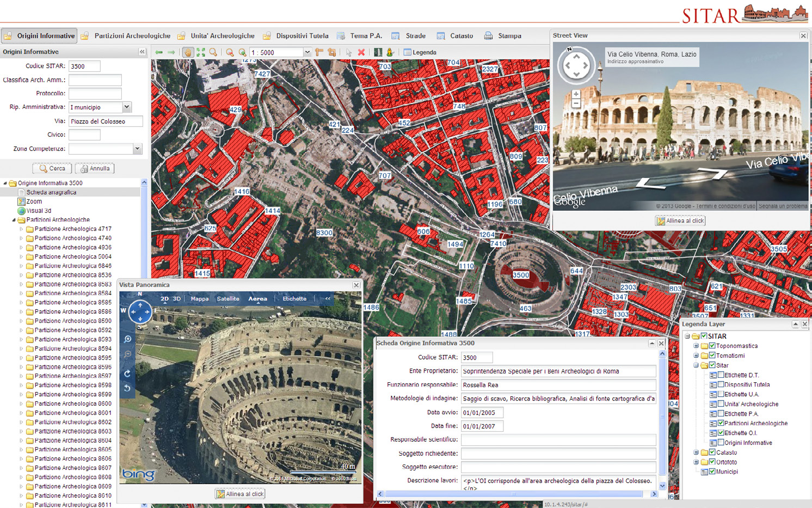Enable the Unita' Archeologiche layer checkbox
812x508 pixels.
(x=721, y=404)
